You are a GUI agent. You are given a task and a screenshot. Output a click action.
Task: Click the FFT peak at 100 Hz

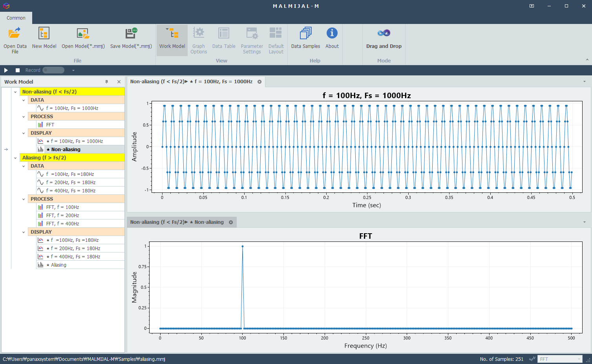pyautogui.click(x=243, y=246)
